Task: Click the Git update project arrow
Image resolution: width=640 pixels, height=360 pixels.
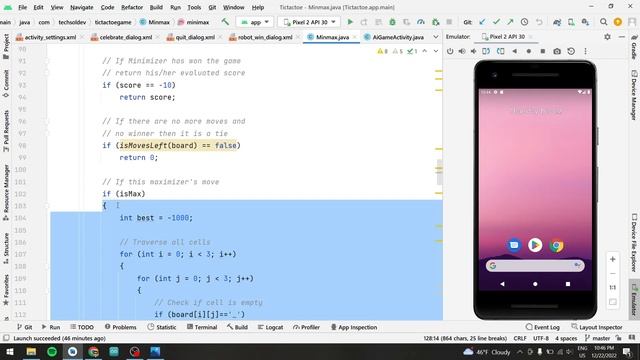Action: 482,22
